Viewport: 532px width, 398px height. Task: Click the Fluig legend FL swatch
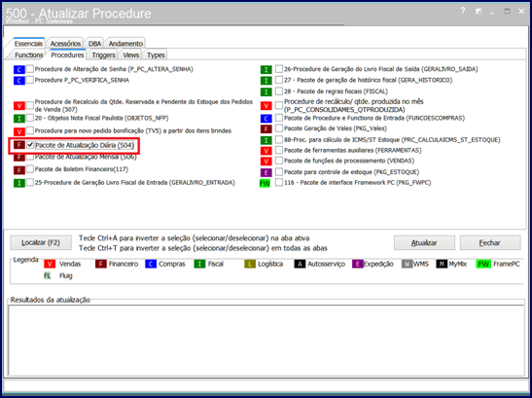(x=47, y=275)
